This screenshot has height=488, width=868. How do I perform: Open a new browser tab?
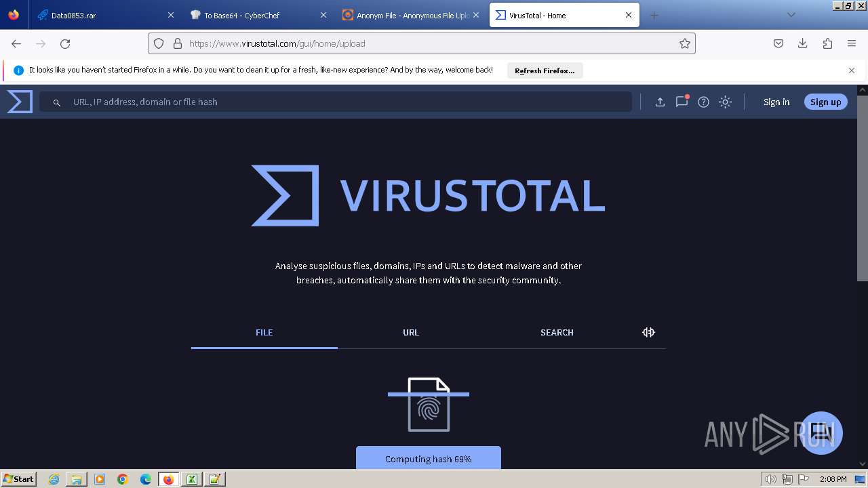coord(654,15)
